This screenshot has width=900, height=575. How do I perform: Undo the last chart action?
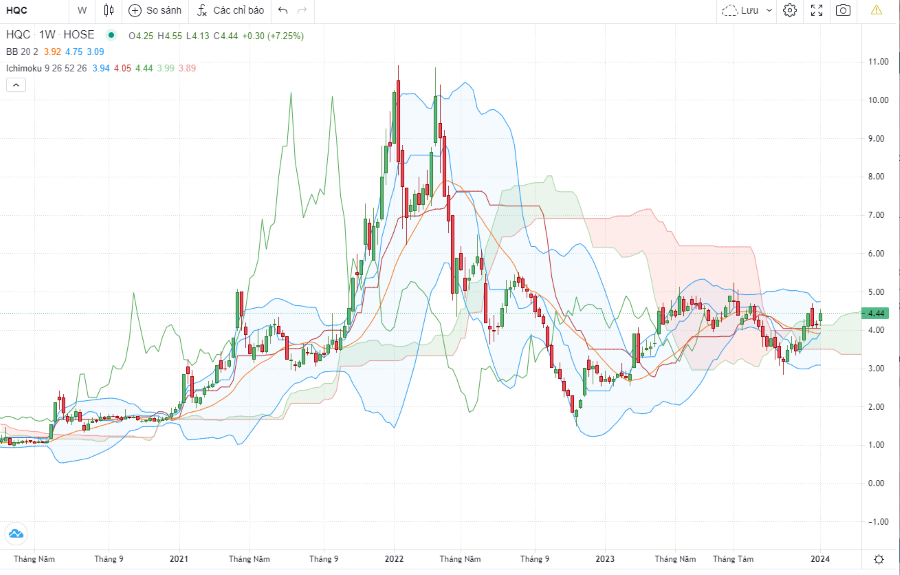pyautogui.click(x=282, y=10)
